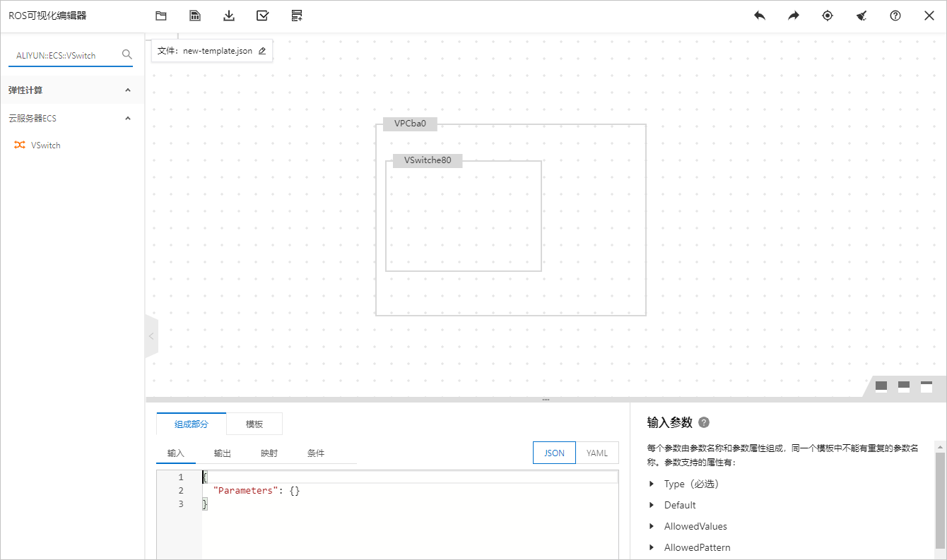Collapse the 弹性计算 category
This screenshot has height=560, width=947.
pyautogui.click(x=128, y=90)
